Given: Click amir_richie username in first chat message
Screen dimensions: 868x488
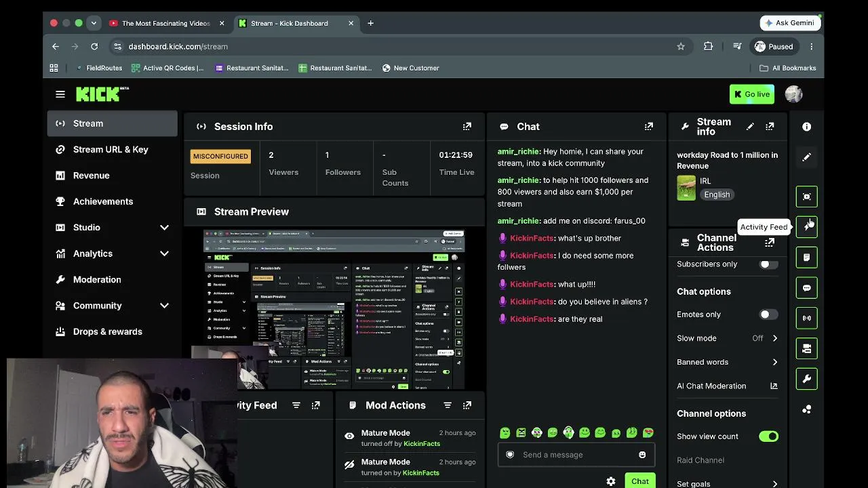Looking at the screenshot, I should (518, 152).
